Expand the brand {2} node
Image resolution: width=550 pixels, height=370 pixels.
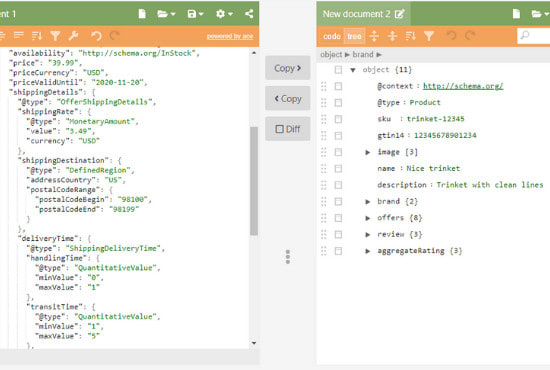pyautogui.click(x=368, y=202)
